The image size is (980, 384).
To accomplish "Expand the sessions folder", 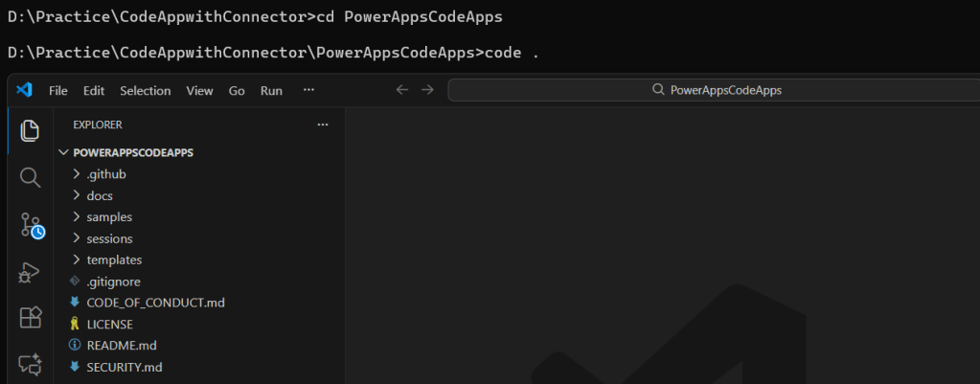I will 108,238.
